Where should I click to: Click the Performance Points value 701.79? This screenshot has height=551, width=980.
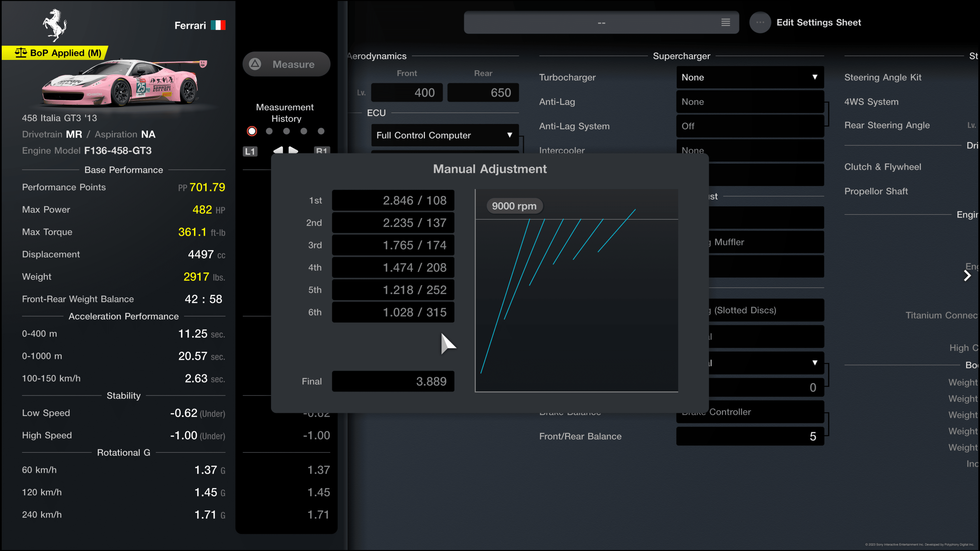coord(207,187)
